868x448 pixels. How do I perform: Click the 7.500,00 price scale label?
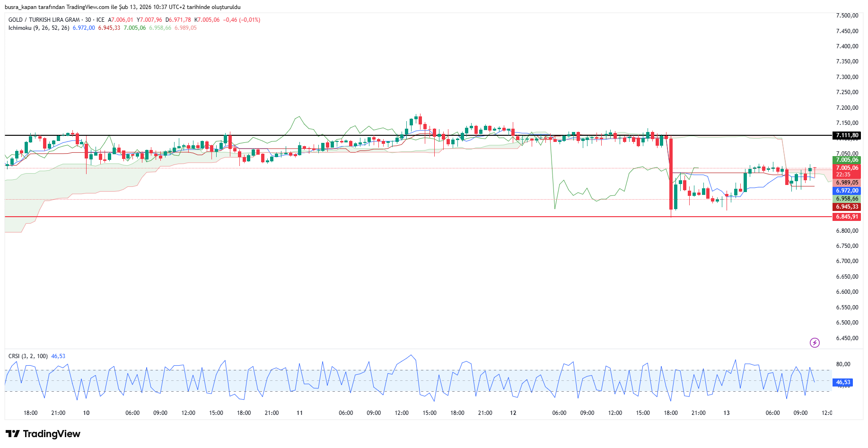click(847, 16)
